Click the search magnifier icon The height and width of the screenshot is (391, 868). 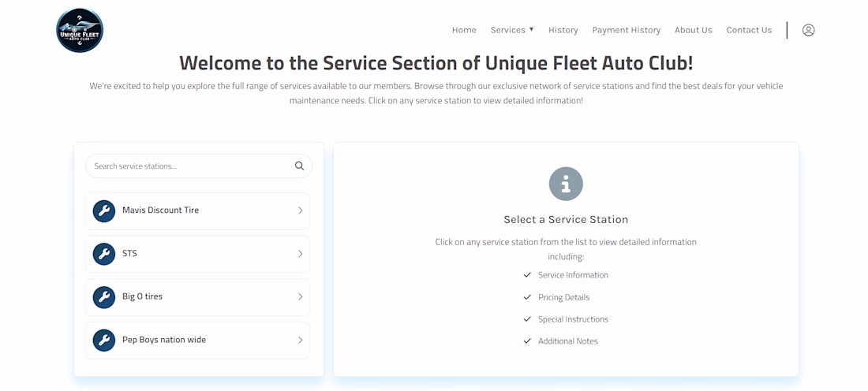coord(300,166)
